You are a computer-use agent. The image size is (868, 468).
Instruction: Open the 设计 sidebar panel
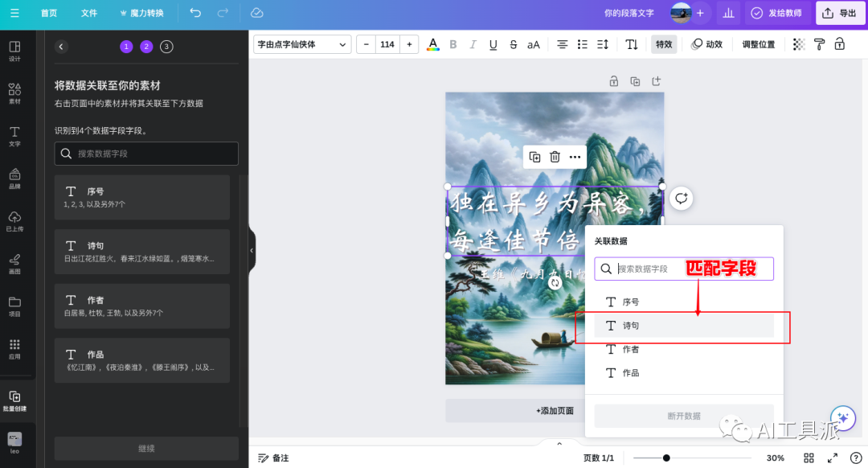pyautogui.click(x=15, y=51)
